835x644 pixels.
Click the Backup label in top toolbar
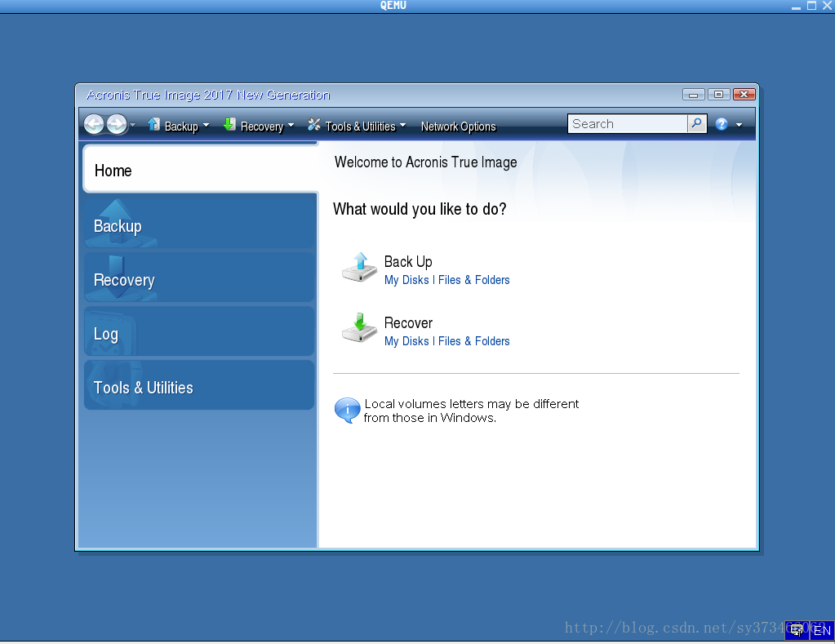point(181,127)
